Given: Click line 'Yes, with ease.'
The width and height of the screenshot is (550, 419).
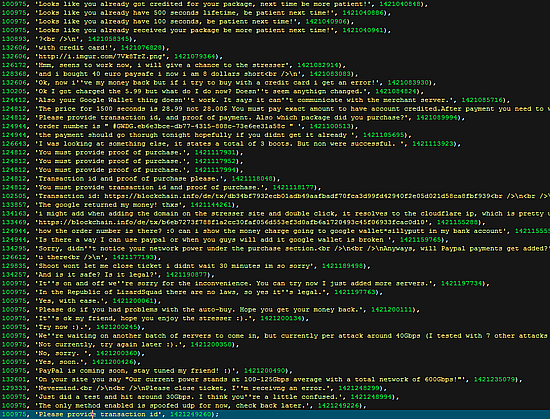Looking at the screenshot, I should click(x=81, y=301).
